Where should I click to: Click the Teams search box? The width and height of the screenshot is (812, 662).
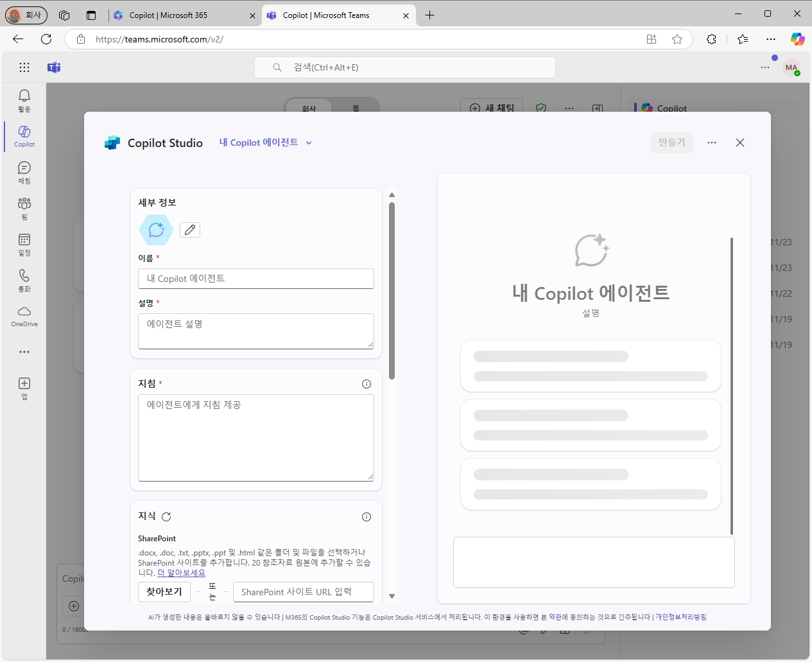pos(405,67)
